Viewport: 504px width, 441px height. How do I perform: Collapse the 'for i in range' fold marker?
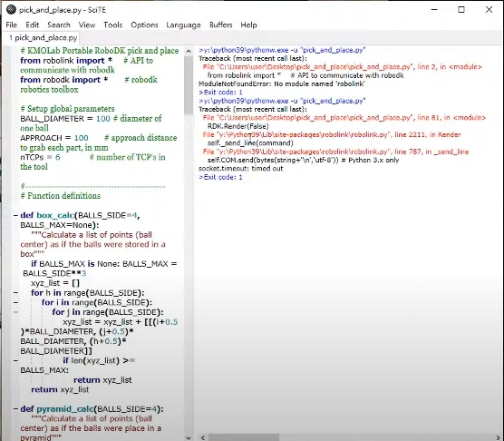pyautogui.click(x=15, y=303)
